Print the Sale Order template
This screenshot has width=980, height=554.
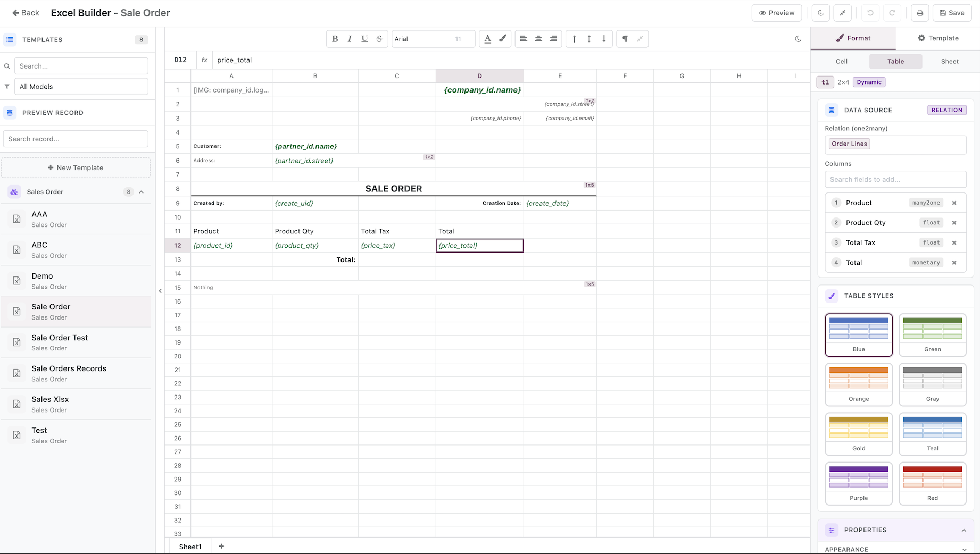(920, 13)
